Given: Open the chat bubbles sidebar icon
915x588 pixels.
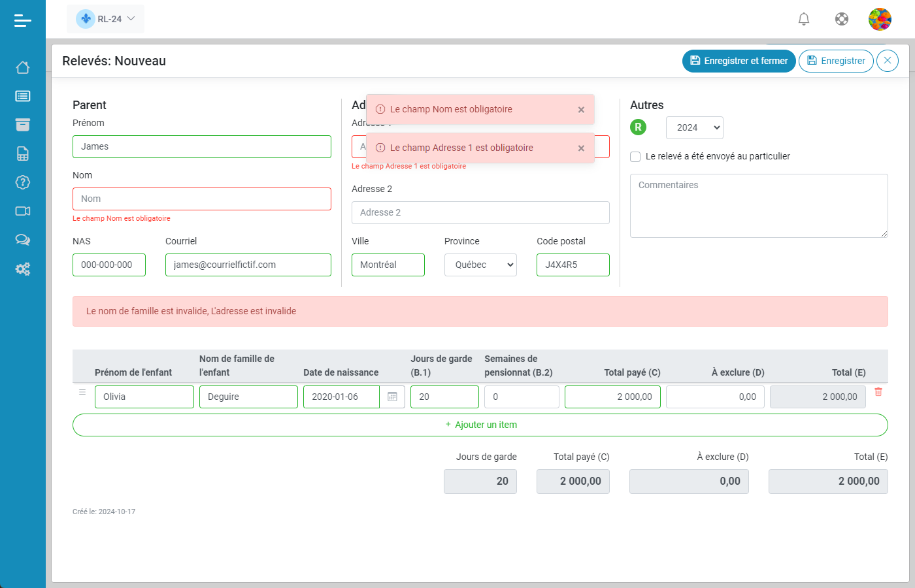Looking at the screenshot, I should (x=23, y=240).
